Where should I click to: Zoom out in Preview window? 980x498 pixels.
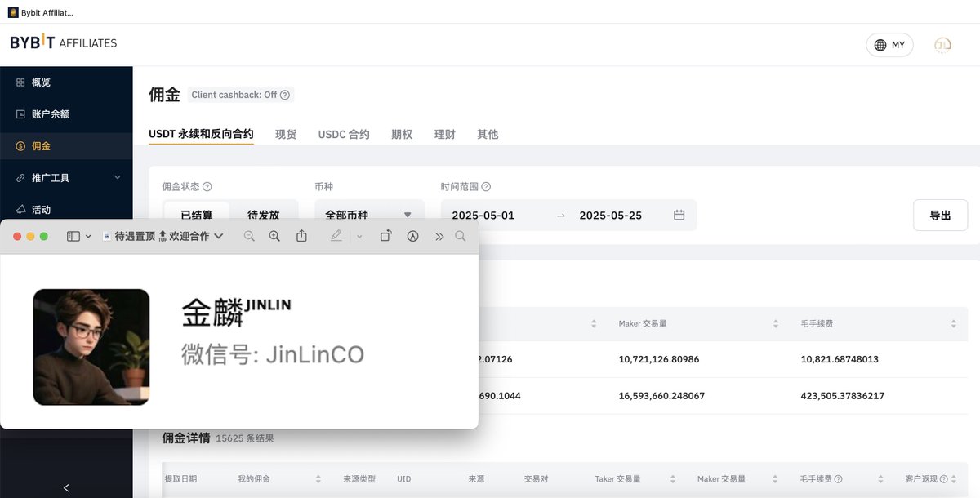(249, 236)
